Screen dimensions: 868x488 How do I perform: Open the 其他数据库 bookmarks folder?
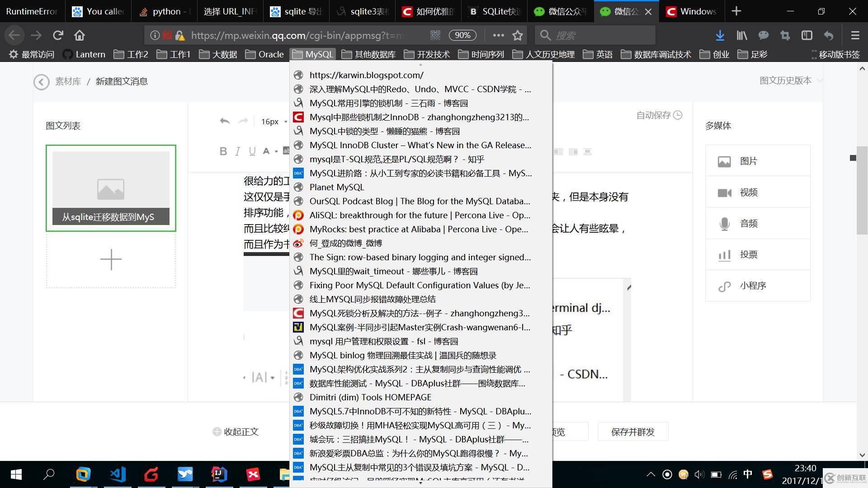[368, 54]
